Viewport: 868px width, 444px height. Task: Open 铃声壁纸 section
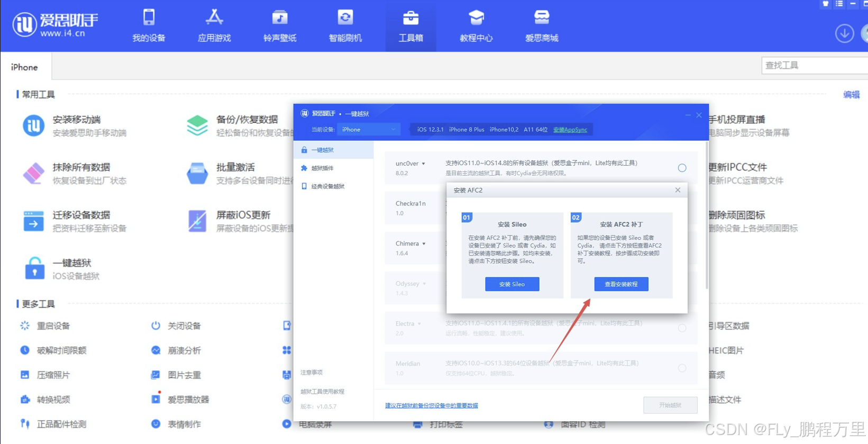pos(280,26)
